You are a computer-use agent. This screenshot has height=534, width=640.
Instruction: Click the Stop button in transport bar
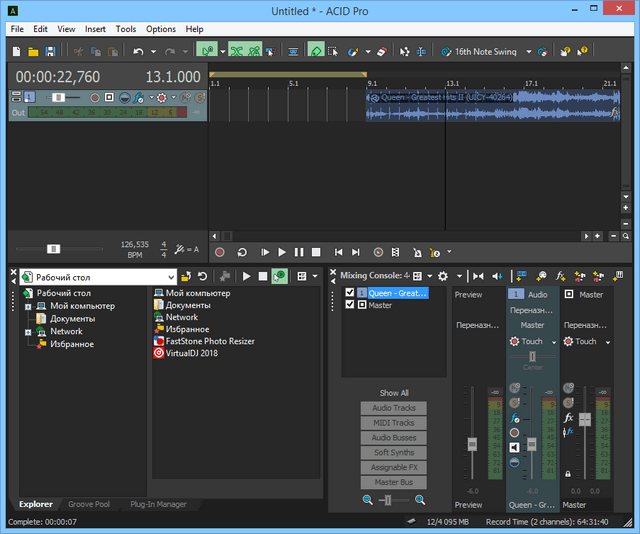tap(316, 252)
